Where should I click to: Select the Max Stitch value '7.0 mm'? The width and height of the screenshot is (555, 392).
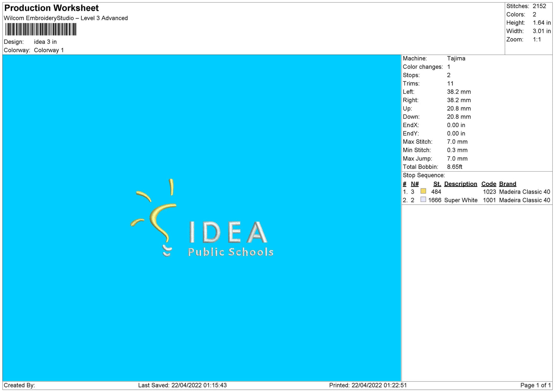click(x=457, y=142)
